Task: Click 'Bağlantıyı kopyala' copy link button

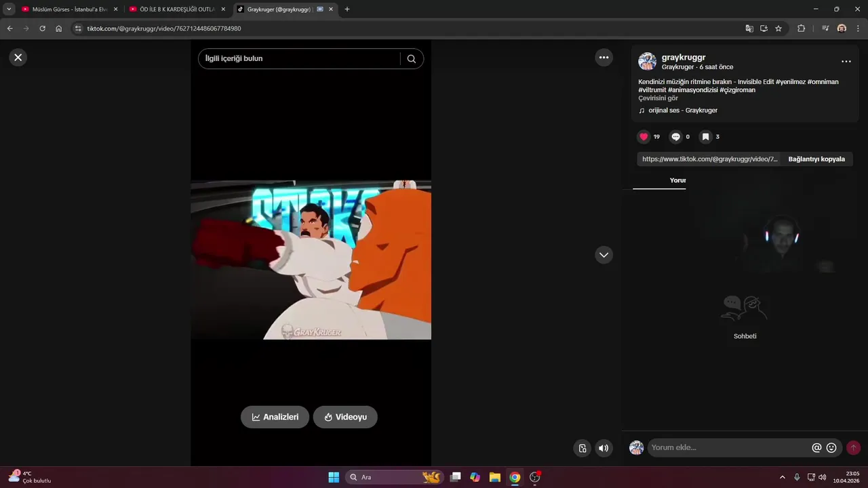Action: [x=816, y=159]
